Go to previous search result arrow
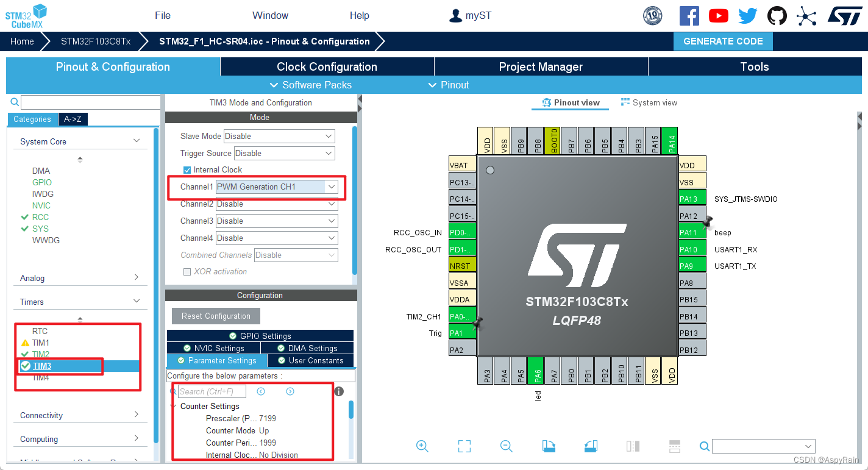Viewport: 868px width, 470px height. pyautogui.click(x=261, y=391)
